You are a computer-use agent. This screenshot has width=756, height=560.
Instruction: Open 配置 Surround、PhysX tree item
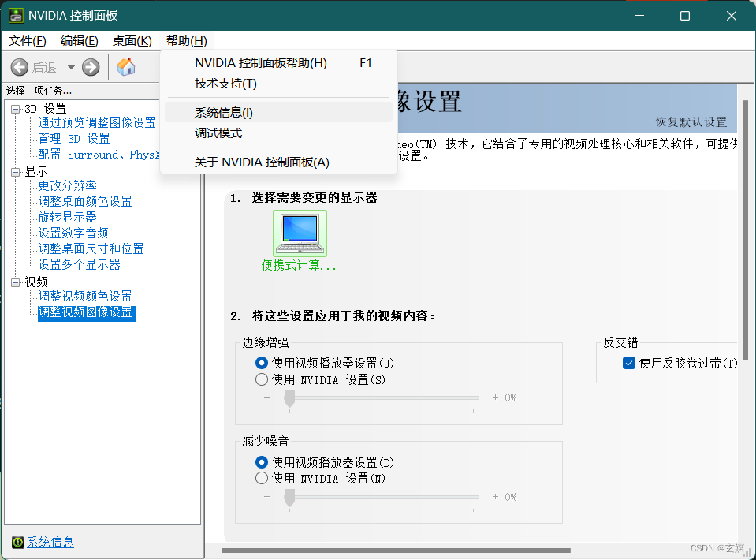tap(99, 155)
